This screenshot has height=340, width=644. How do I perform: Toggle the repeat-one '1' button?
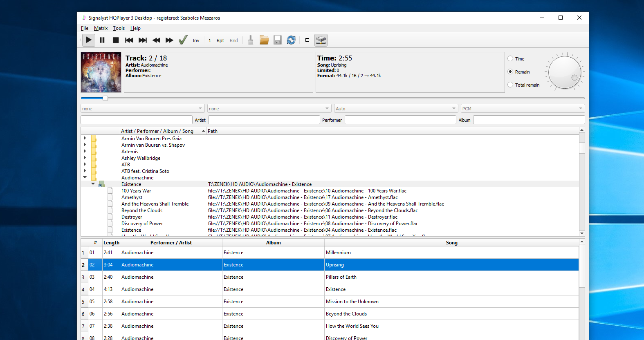[210, 40]
